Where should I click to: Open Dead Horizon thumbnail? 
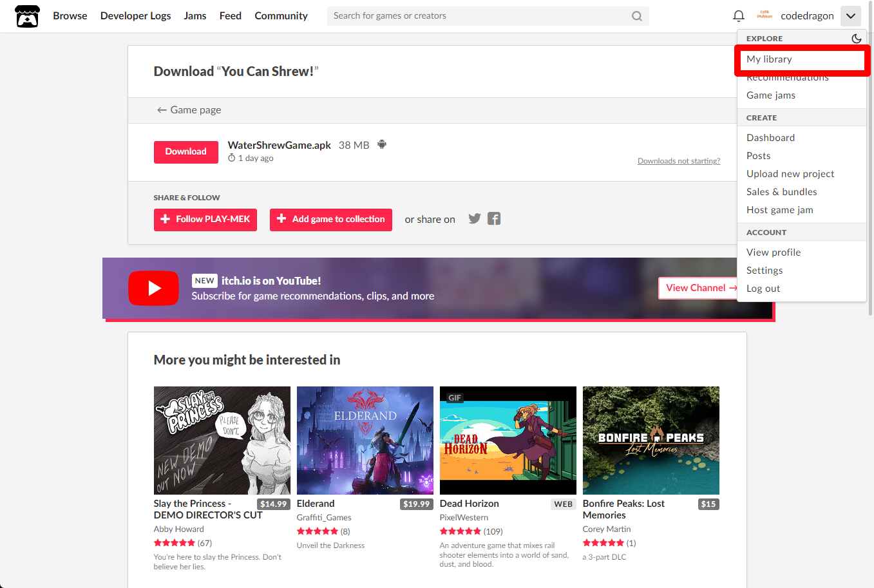pyautogui.click(x=508, y=441)
